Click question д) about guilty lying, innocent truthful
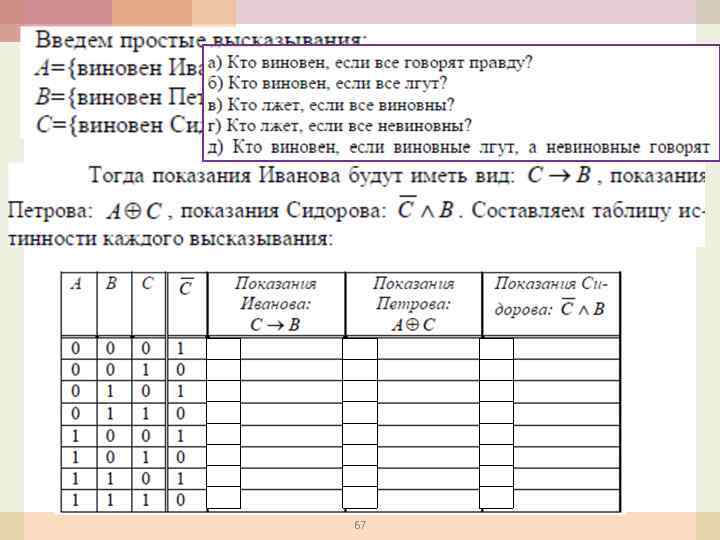The height and width of the screenshot is (540, 720). pos(458,147)
